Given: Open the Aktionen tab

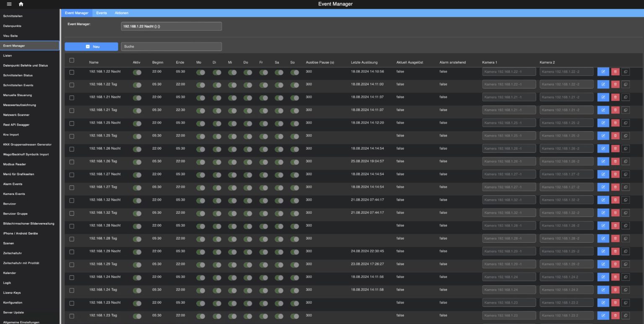Looking at the screenshot, I should point(122,13).
